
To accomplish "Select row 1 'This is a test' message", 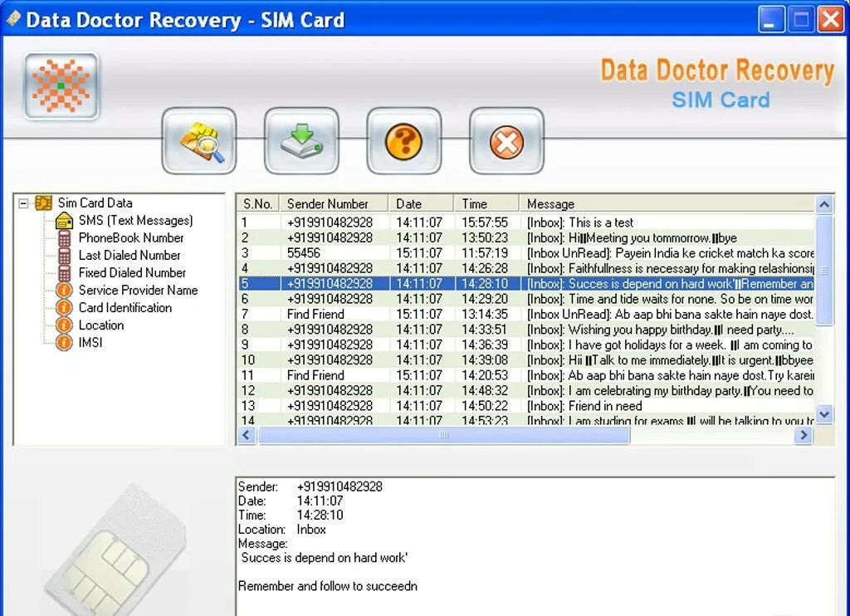I will coord(525,222).
